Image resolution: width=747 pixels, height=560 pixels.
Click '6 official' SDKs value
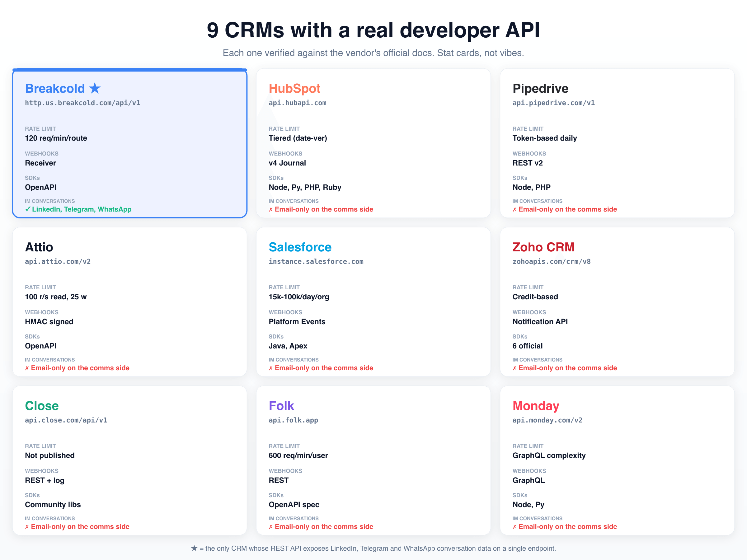tap(528, 346)
